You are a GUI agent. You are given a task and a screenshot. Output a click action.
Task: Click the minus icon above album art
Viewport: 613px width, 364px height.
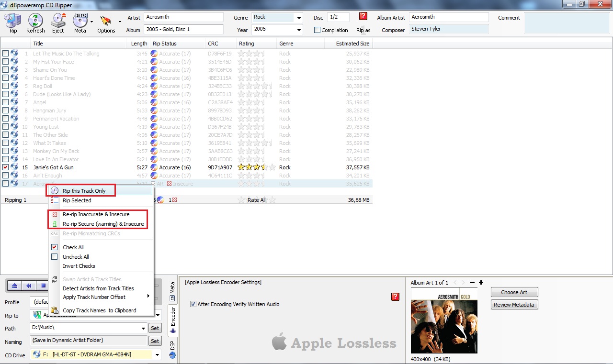click(472, 283)
